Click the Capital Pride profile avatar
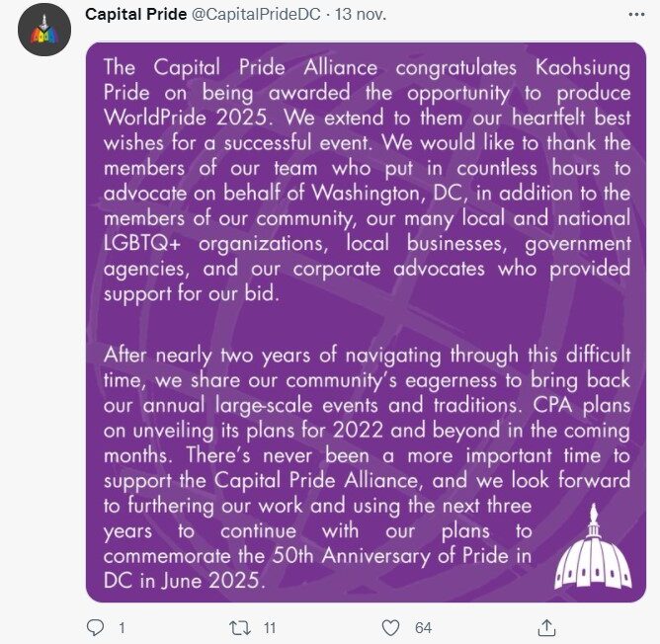Screen dimensions: 660x644 (x=41, y=36)
